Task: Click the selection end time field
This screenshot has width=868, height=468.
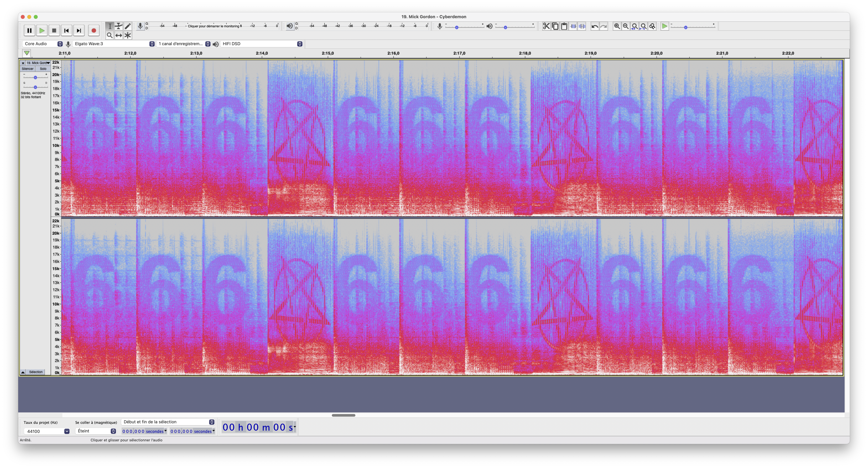Action: coord(192,431)
